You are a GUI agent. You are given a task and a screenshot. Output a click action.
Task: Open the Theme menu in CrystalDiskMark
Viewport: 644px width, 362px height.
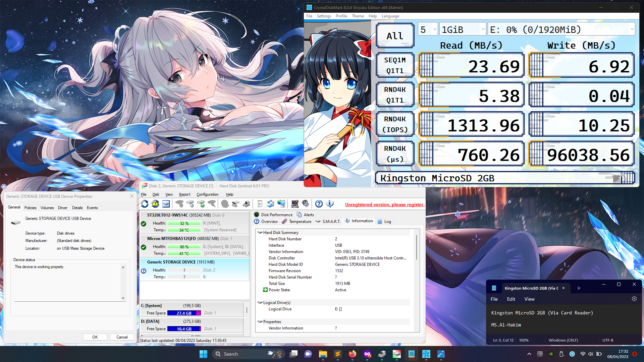click(x=358, y=16)
